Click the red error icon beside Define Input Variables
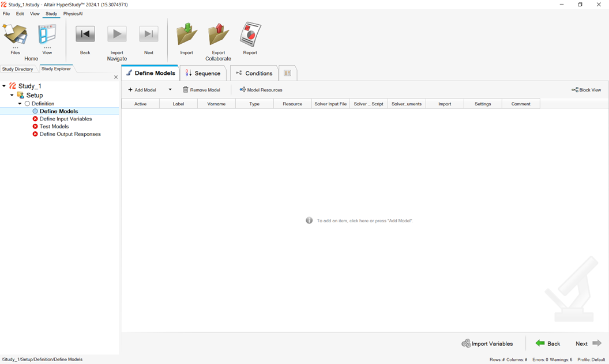 35,119
